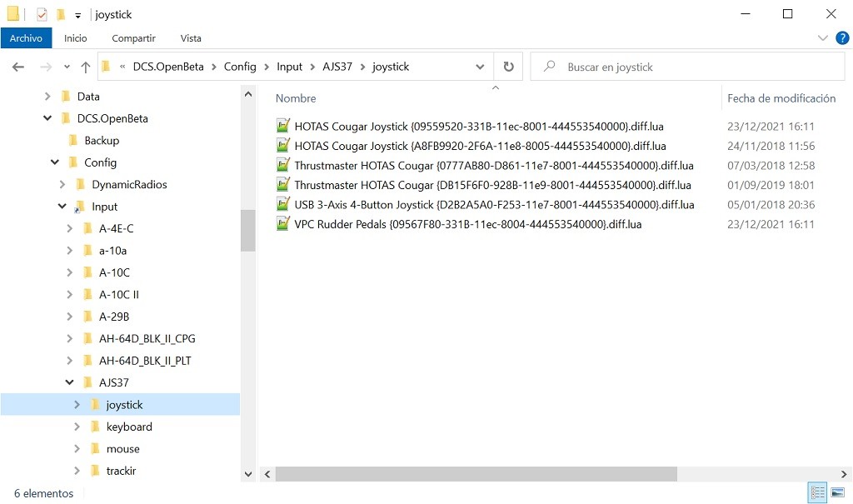Switch to the Inicio ribbon tab
The image size is (853, 504).
click(x=76, y=38)
